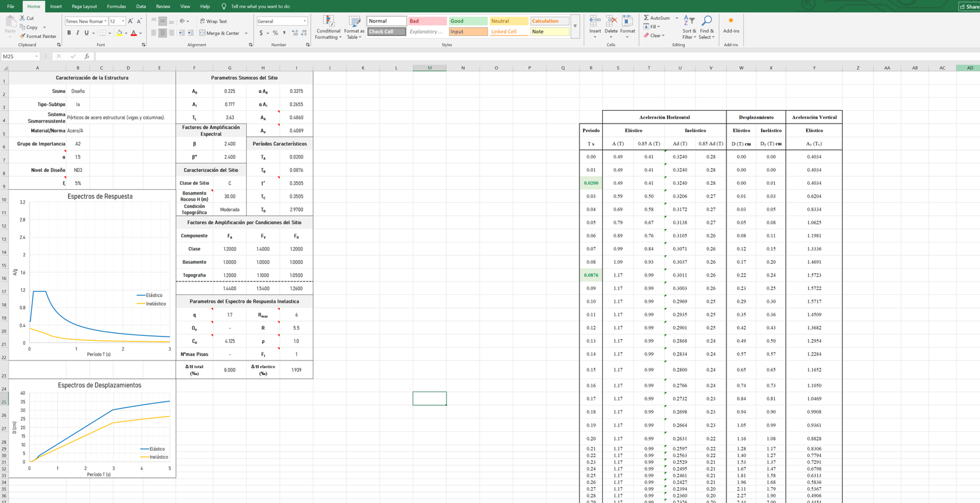Screen dimensions: 980x503
Task: Open Conditional Formatting menu
Action: point(328,28)
